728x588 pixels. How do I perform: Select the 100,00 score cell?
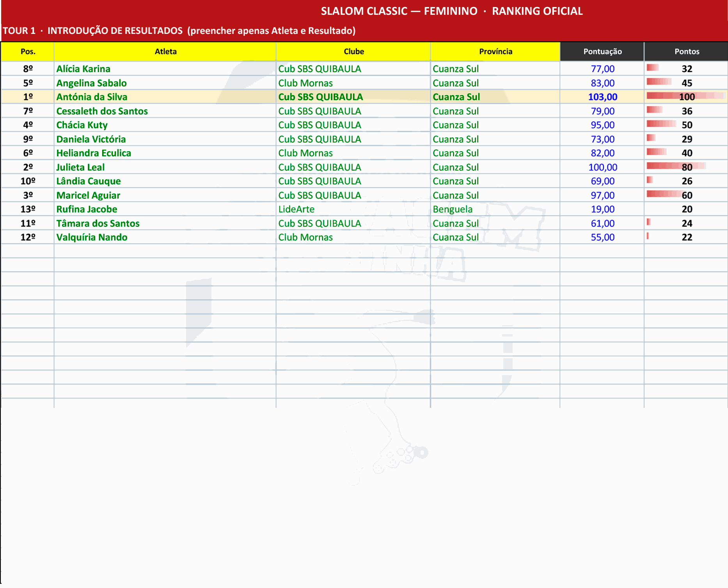602,167
